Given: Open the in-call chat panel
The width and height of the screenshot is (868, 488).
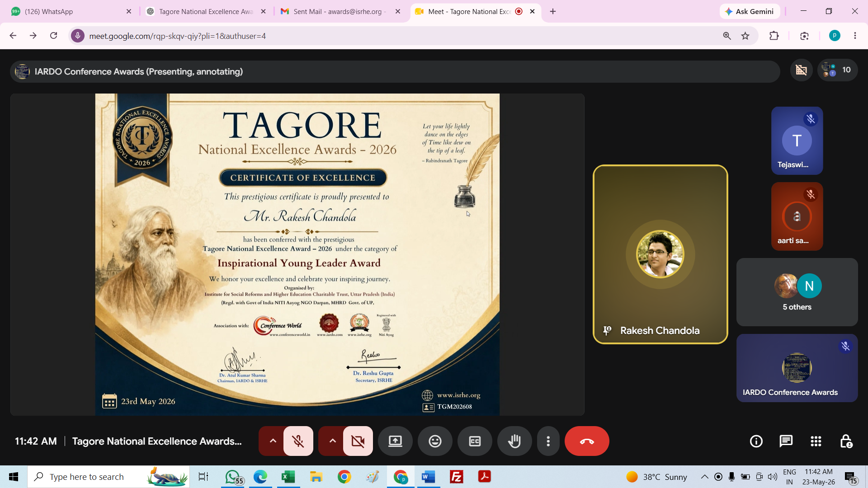Looking at the screenshot, I should (x=786, y=441).
